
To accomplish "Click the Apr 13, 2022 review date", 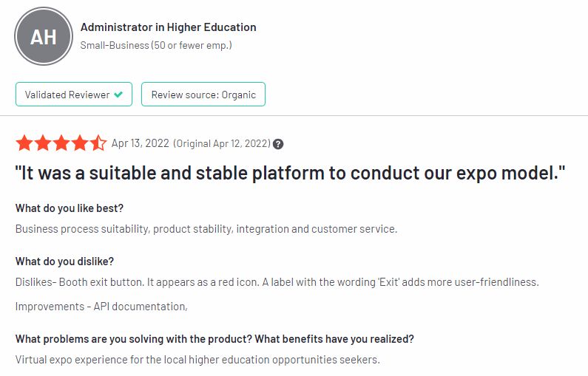I will pyautogui.click(x=141, y=143).
